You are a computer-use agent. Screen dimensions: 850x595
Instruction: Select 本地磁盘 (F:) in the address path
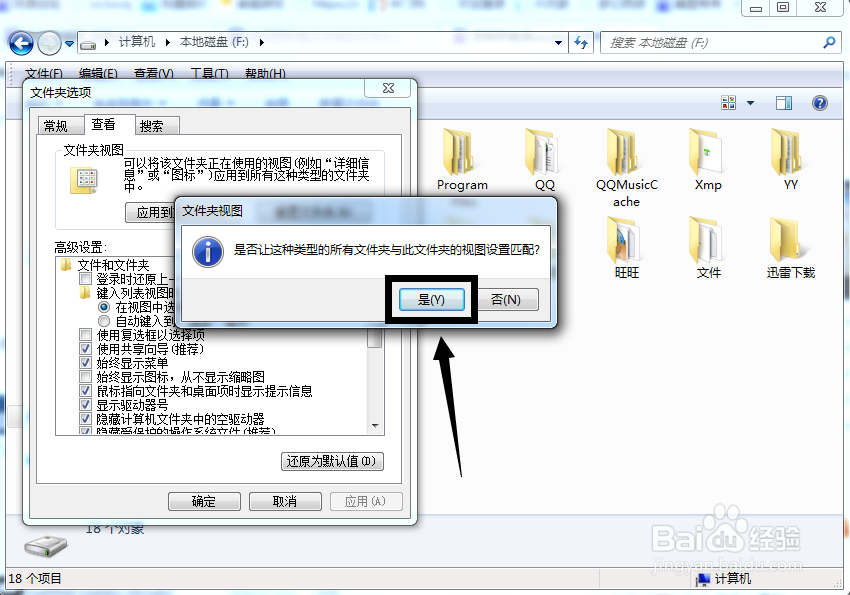[214, 42]
